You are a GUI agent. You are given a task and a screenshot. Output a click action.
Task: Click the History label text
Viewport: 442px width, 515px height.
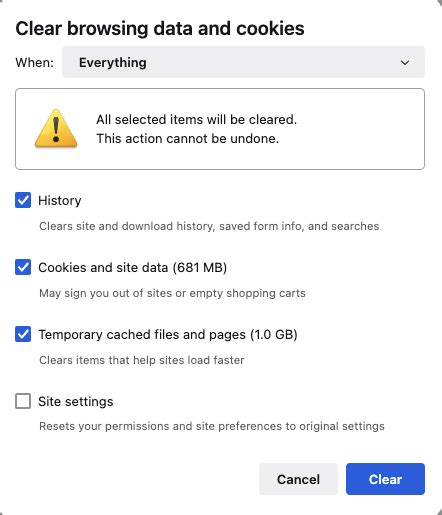click(x=60, y=201)
